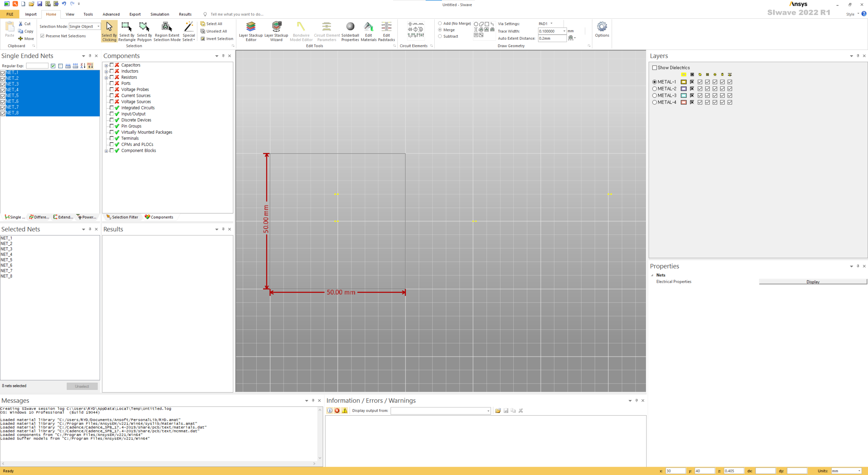
Task: Click the Display electrical properties button
Action: (x=812, y=282)
